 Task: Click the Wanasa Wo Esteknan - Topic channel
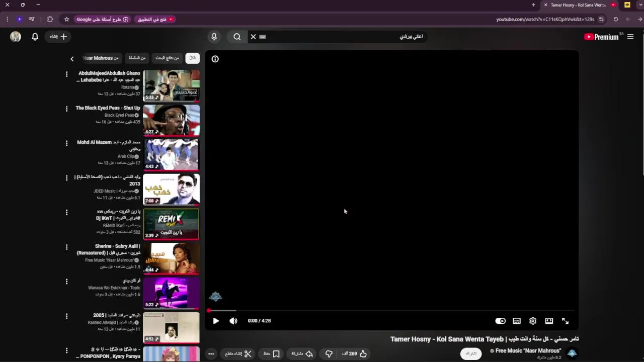pyautogui.click(x=114, y=288)
